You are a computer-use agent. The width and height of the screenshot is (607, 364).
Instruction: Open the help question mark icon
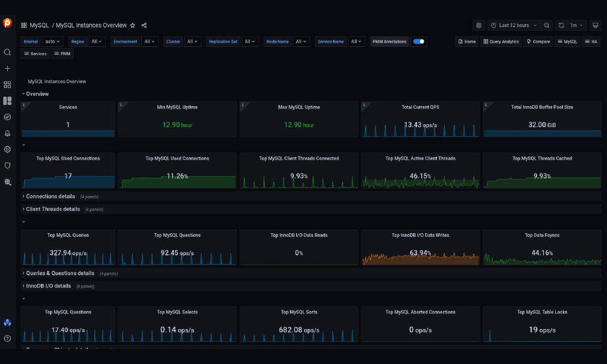[7, 339]
